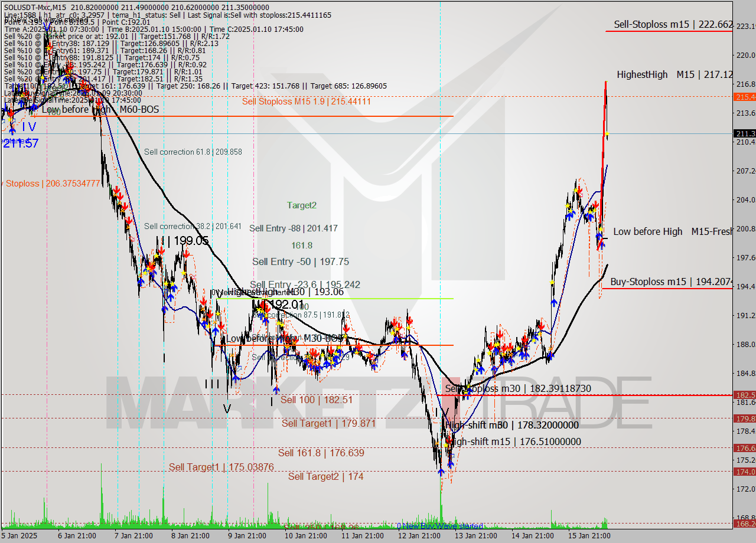
Task: Click the Sell 161.8 | 176.639 label
Action: (x=321, y=453)
